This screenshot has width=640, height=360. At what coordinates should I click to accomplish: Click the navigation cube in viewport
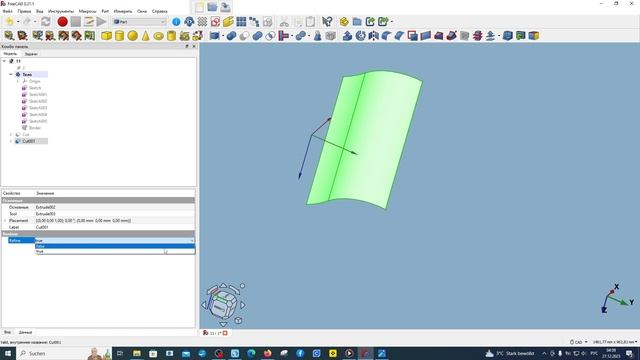click(x=223, y=304)
